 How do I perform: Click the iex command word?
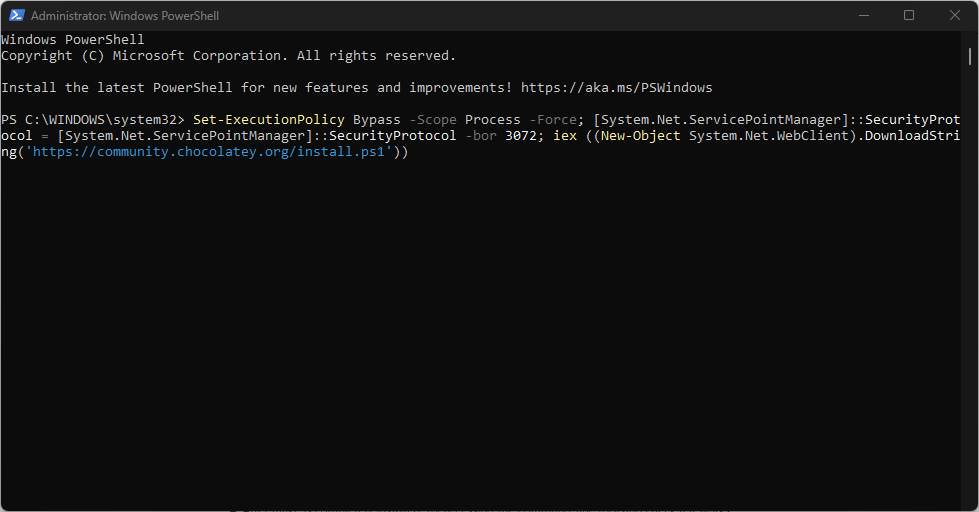[564, 135]
